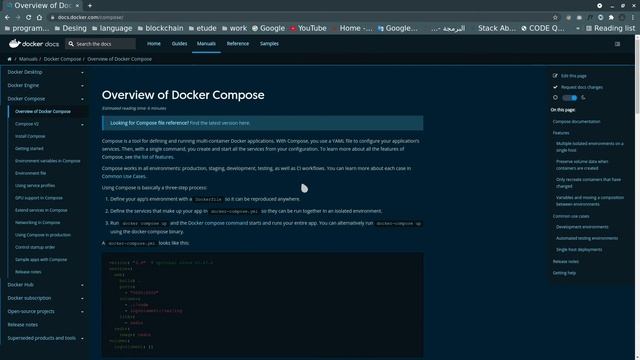Select the Manuals nav tab
Image resolution: width=640 pixels, height=360 pixels.
click(x=206, y=44)
